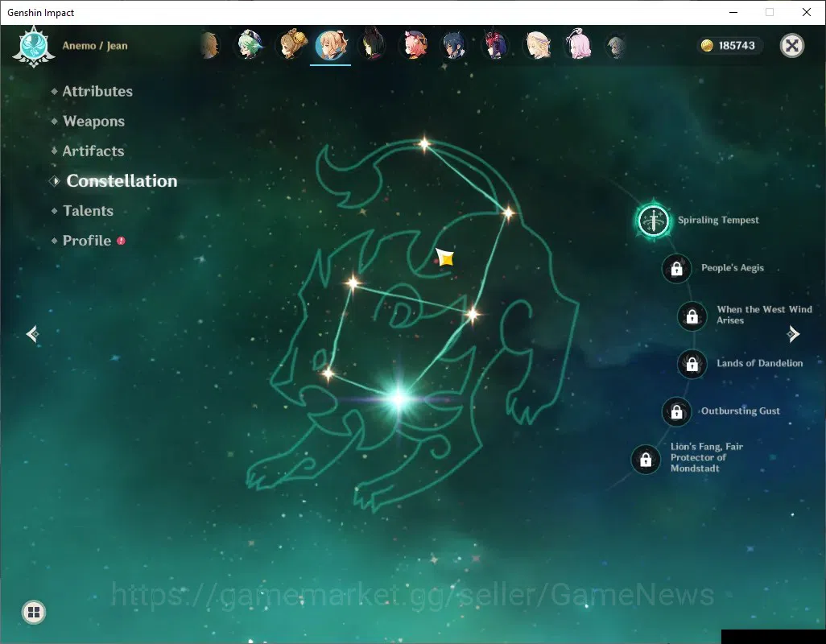Image resolution: width=826 pixels, height=644 pixels.
Task: Open the Spiraling Tempest constellation node
Action: point(653,220)
